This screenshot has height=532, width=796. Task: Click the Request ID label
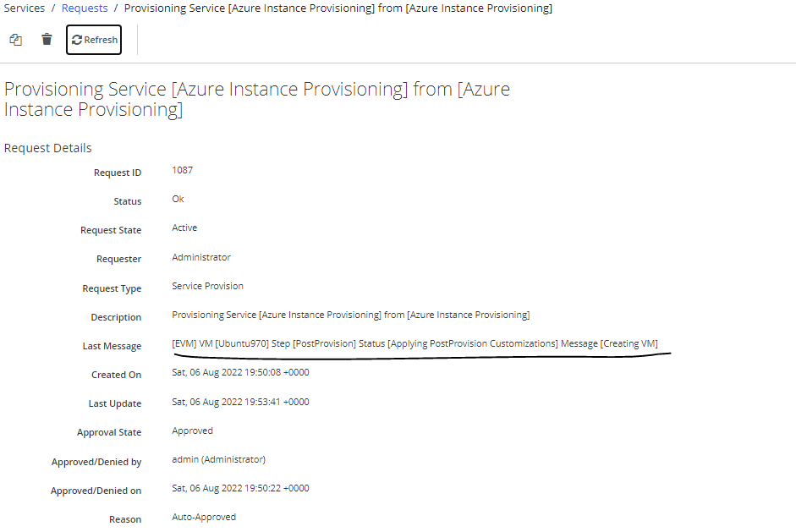click(118, 173)
